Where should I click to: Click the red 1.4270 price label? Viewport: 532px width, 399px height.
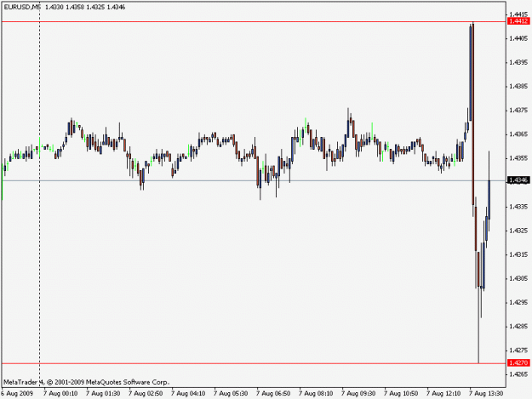point(518,363)
